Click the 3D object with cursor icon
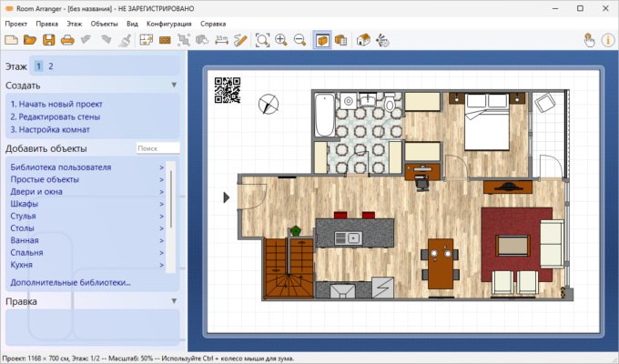Screen dimensions: 619x364 pyautogui.click(x=202, y=40)
